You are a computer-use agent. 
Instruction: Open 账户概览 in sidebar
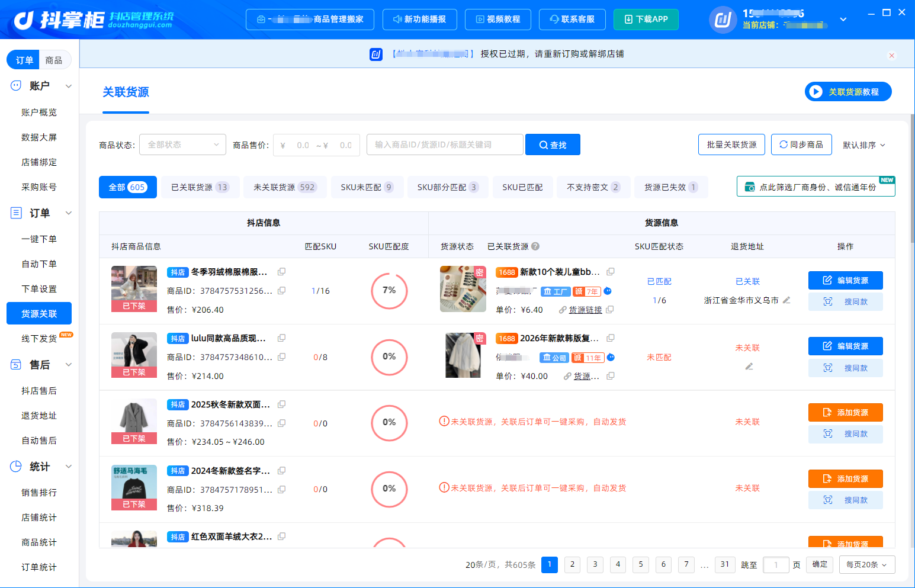point(39,113)
